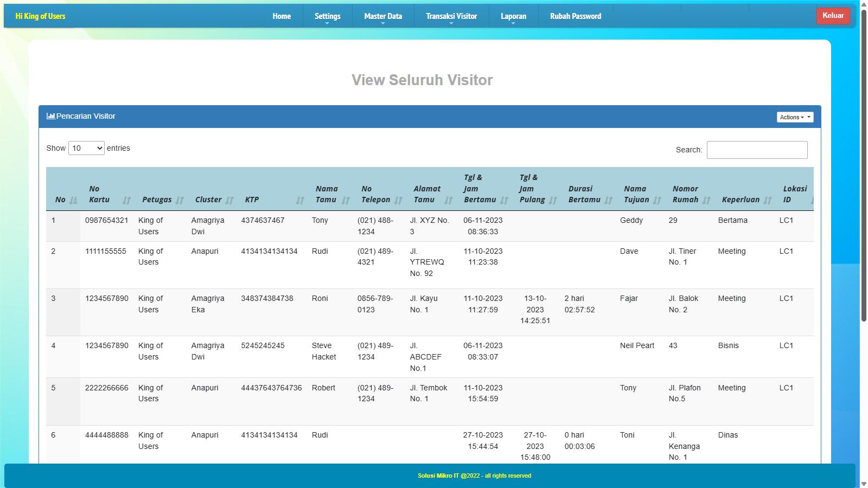
Task: Go to Rubah Password page
Action: pos(575,16)
